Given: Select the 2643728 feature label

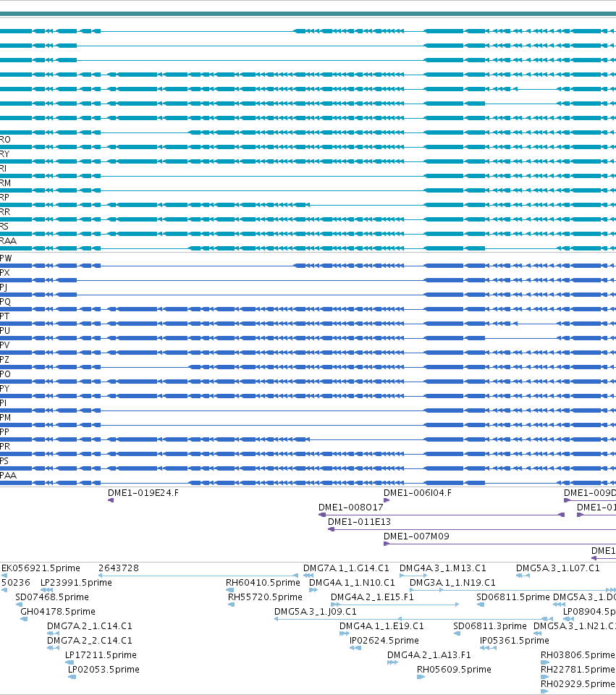Looking at the screenshot, I should pos(118,568).
